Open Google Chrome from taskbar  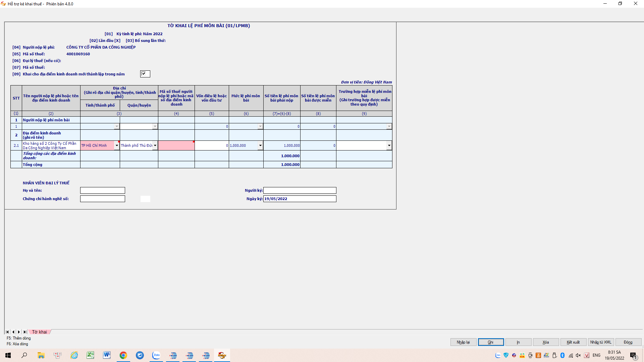click(x=123, y=355)
